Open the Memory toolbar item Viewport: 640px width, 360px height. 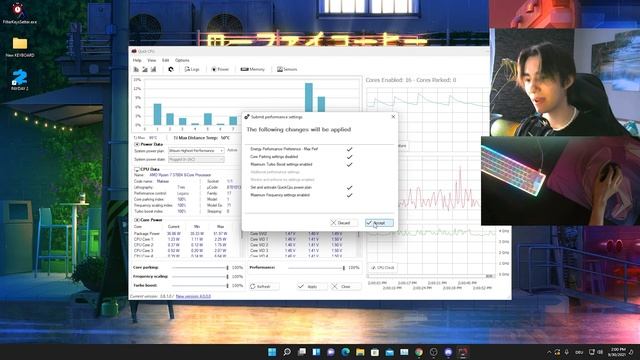[x=253, y=69]
